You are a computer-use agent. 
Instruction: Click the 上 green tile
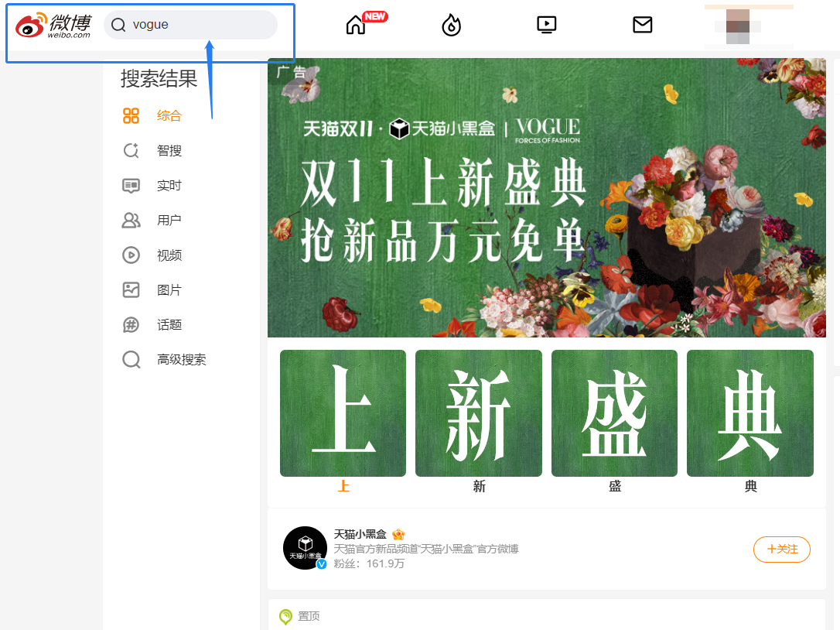[x=343, y=413]
